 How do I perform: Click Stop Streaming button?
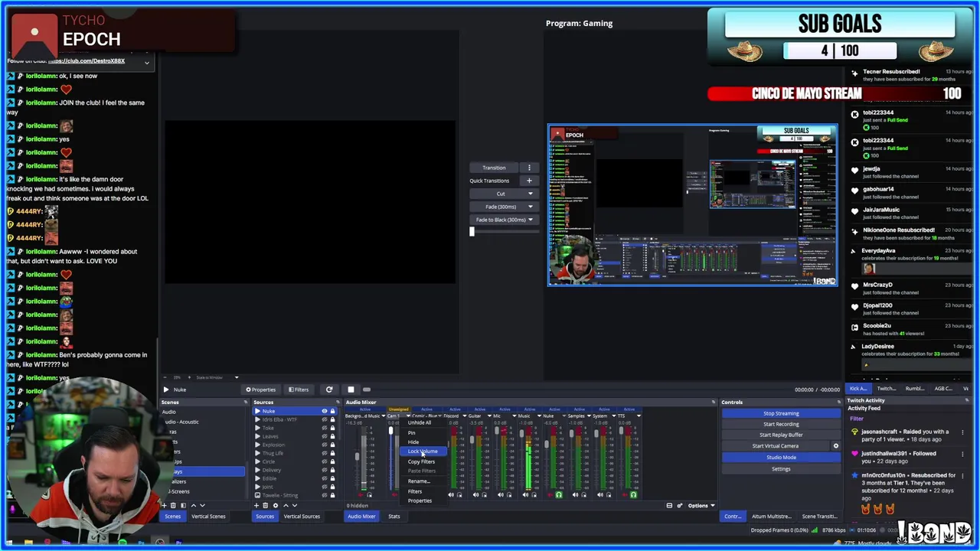click(781, 413)
